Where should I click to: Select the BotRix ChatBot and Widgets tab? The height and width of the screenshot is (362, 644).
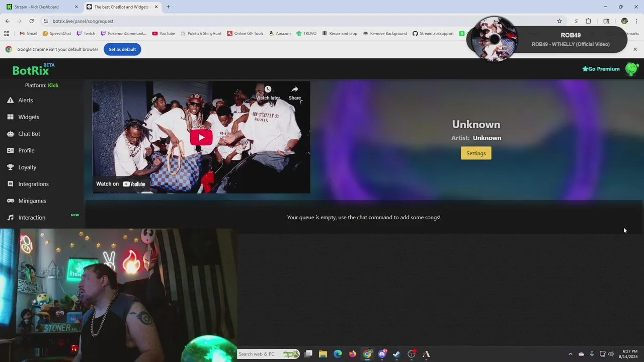121,7
